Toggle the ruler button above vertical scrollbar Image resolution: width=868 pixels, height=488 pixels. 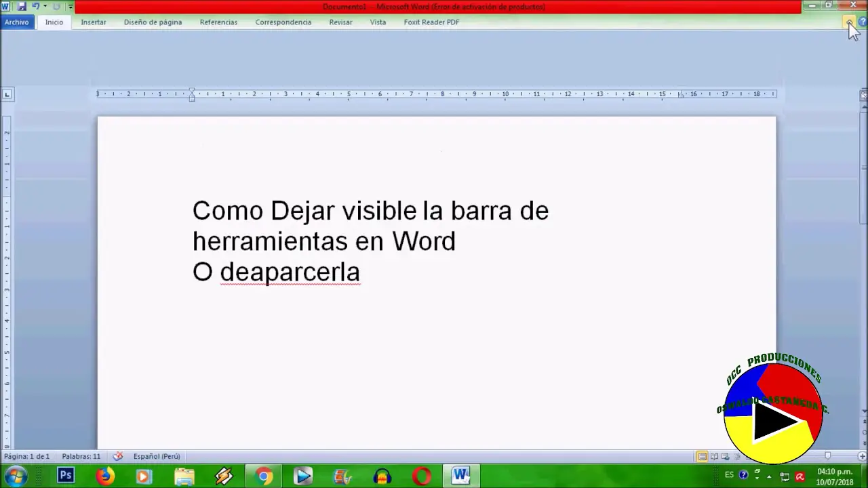(x=863, y=96)
